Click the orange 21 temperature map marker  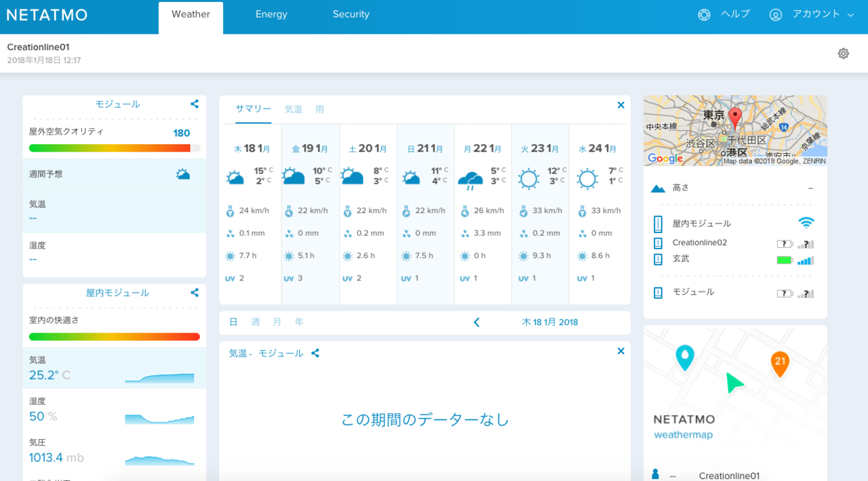(780, 364)
